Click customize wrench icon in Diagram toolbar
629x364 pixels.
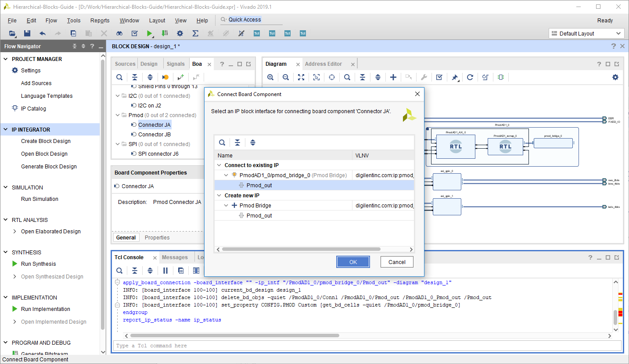click(x=424, y=77)
